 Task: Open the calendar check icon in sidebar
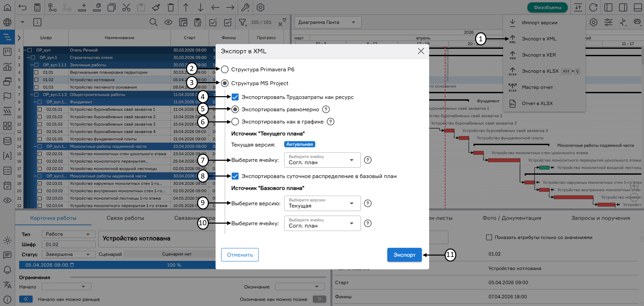[7, 185]
